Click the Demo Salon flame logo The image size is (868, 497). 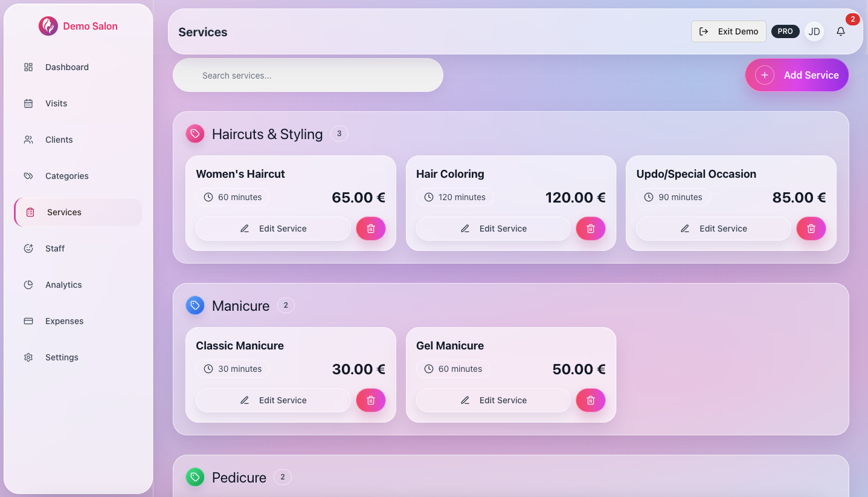(48, 26)
